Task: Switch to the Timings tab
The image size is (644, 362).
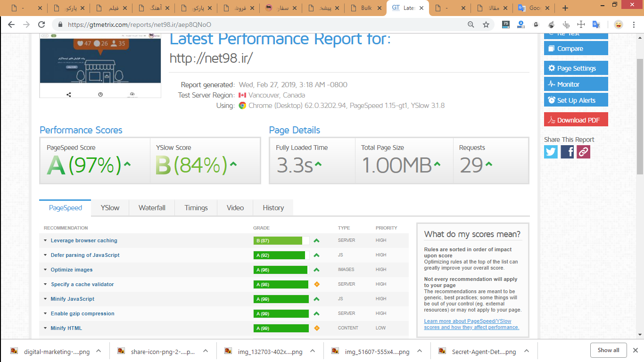Action: [196, 208]
